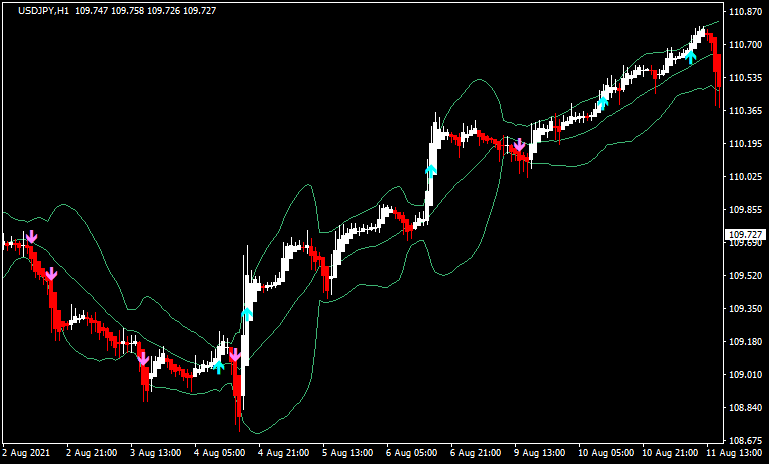Select the 110.025 level on the price scale
Screen dimensions: 769x464
(743, 177)
